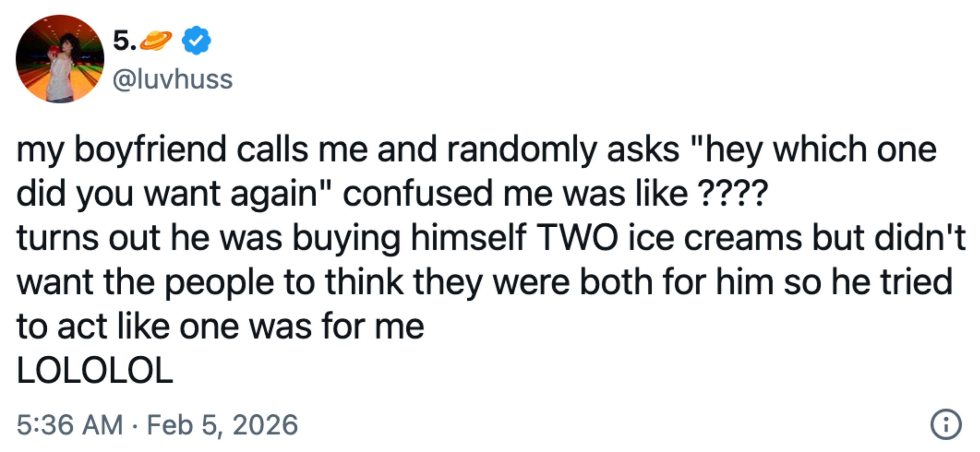
Task: Click the word "people" in the tweet
Action: [x=219, y=282]
